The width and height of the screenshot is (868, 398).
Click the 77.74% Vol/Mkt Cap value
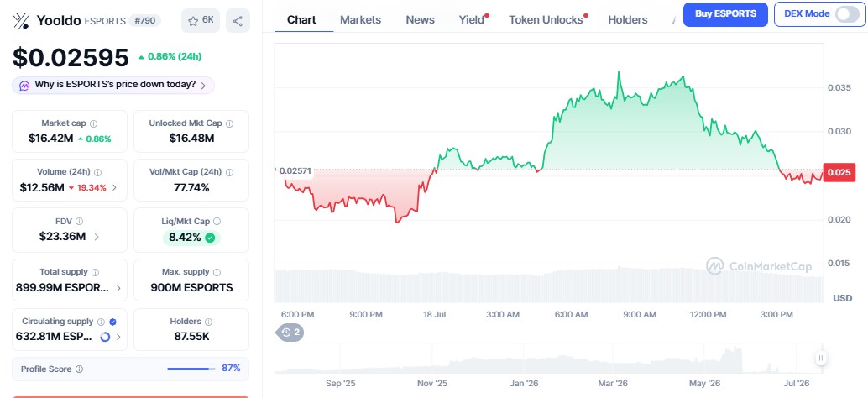tap(191, 187)
